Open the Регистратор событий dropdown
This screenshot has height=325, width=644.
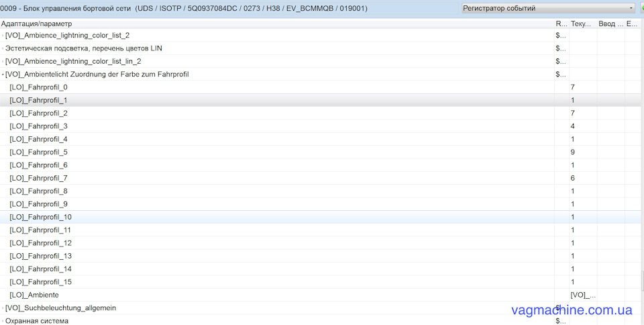point(548,8)
